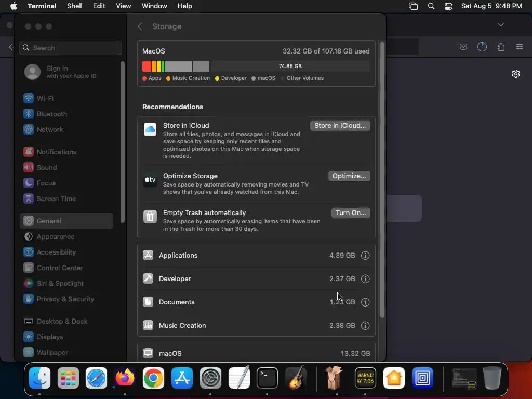The width and height of the screenshot is (532, 399).
Task: Open Wi-Fi settings in sidebar
Action: 38,98
